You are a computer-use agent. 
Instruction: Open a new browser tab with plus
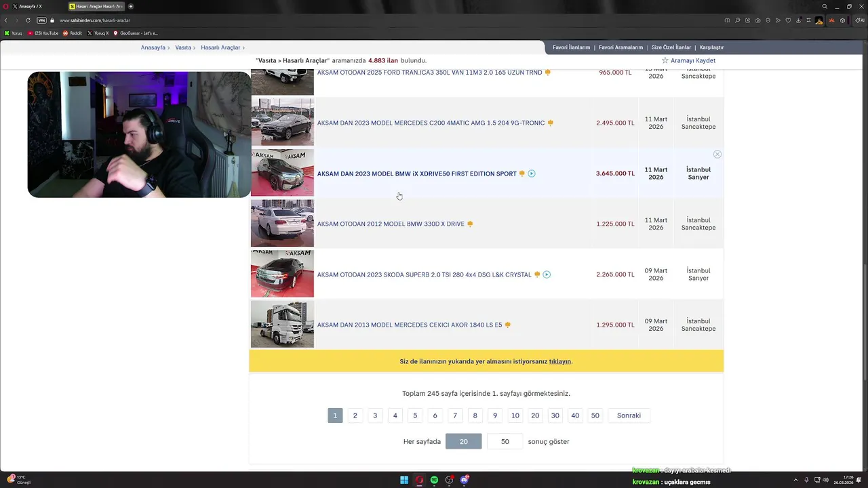(131, 6)
